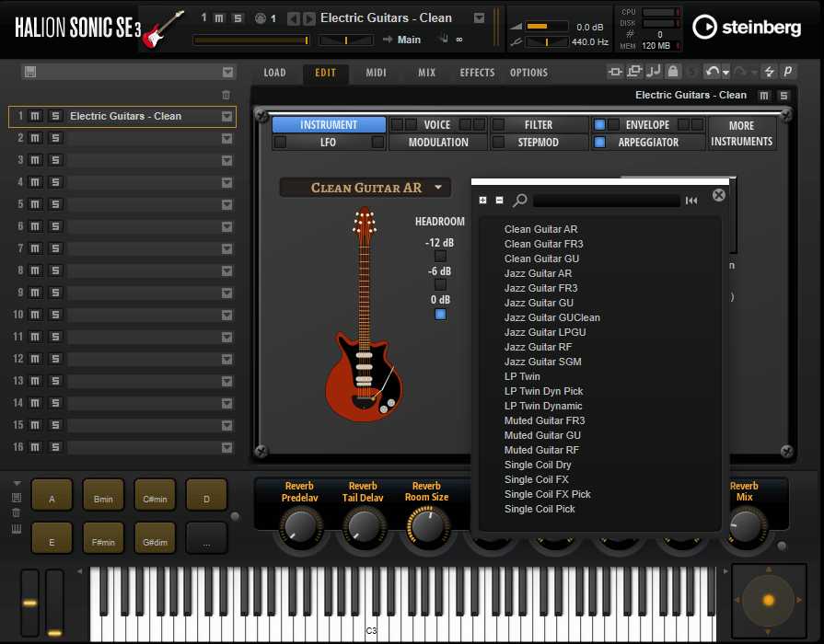Enable -12 dB headroom checkbox
The height and width of the screenshot is (644, 824).
tap(440, 257)
